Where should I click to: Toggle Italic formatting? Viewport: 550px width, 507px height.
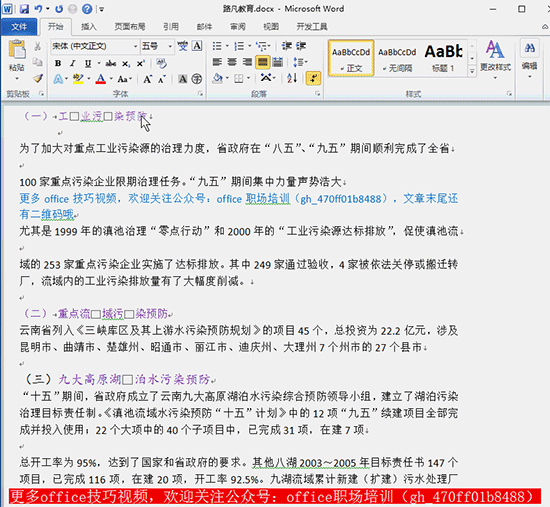click(73, 64)
